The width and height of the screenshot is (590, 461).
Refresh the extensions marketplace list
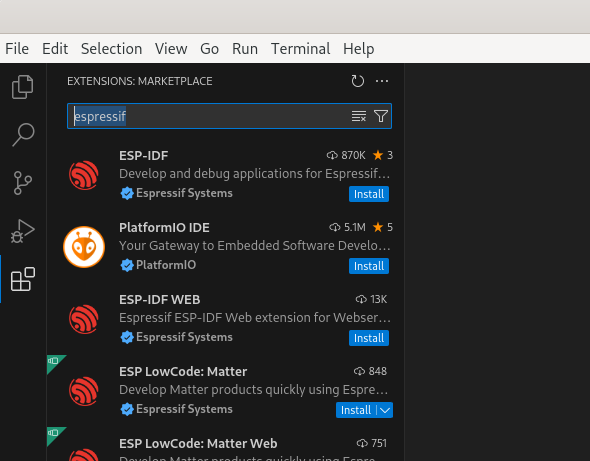(x=357, y=81)
